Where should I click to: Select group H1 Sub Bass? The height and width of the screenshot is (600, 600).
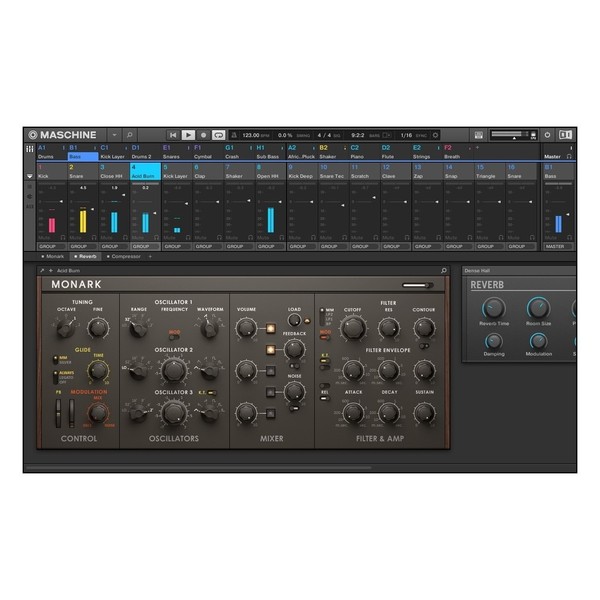tap(270, 152)
